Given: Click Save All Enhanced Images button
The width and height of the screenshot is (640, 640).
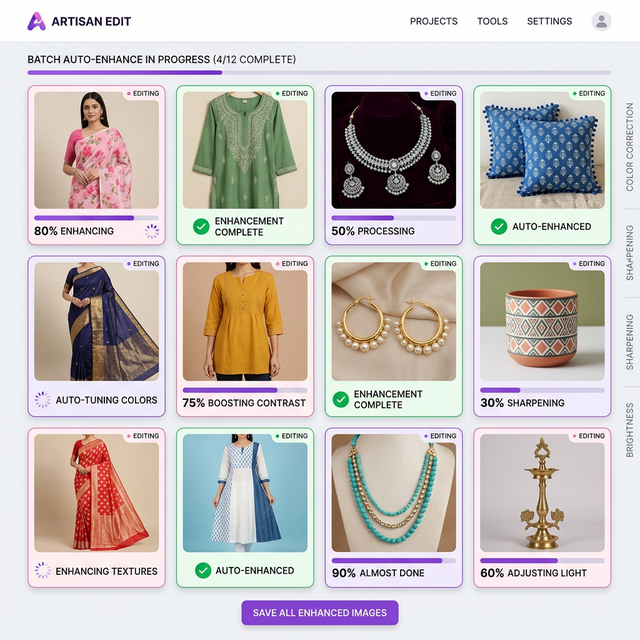Looking at the screenshot, I should [320, 613].
